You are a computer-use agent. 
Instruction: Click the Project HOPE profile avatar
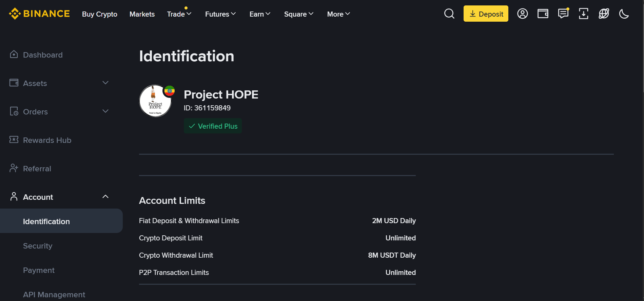[x=156, y=101]
